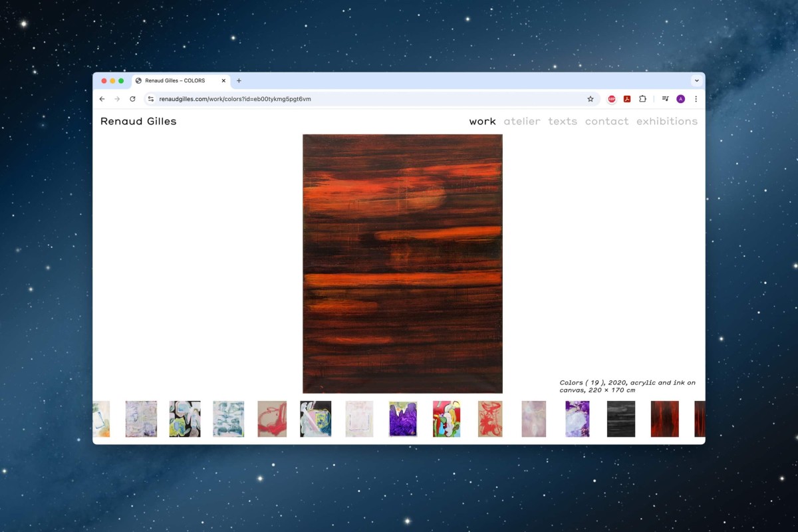View the multicolored red, yellow, blue thumbnail
798x532 pixels.
446,419
